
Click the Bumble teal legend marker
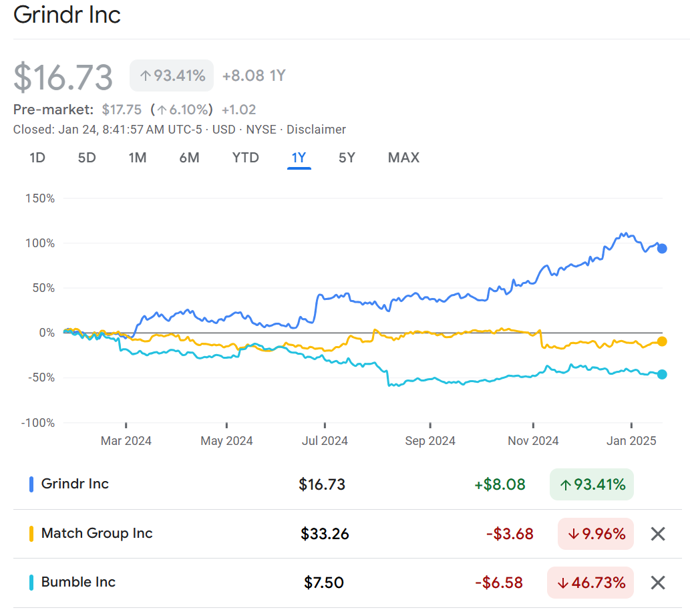[31, 583]
